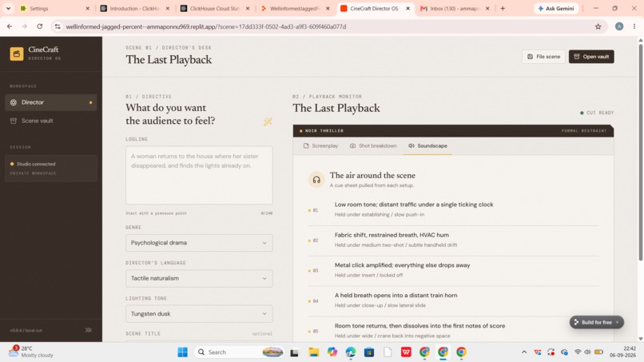Select cue 05 Room tone returns row
This screenshot has height=362, width=644.
point(453,330)
